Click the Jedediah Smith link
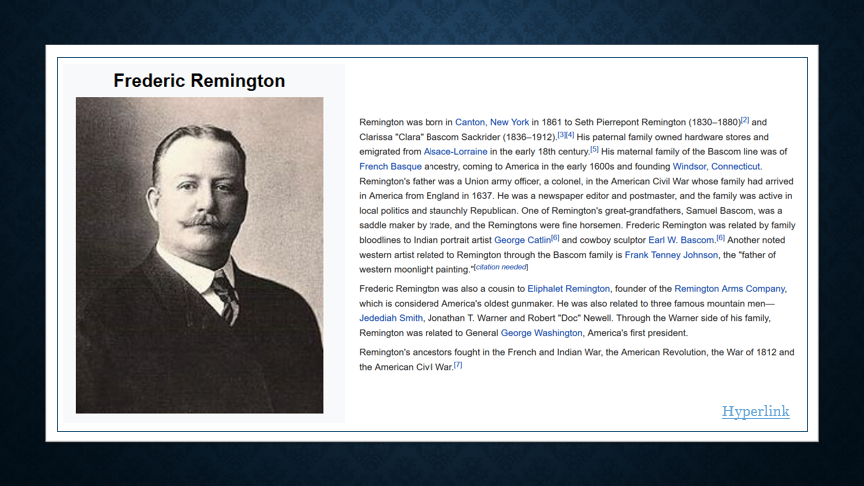 (391, 318)
